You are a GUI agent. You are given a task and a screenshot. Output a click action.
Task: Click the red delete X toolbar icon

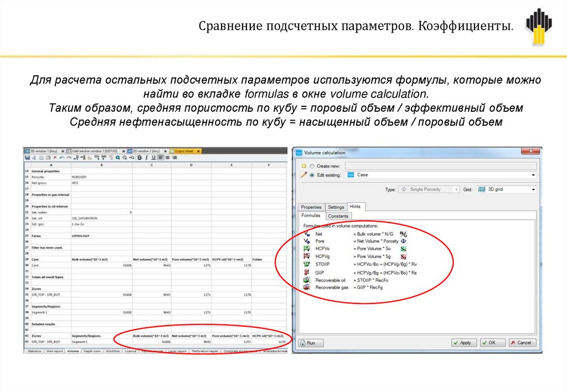click(x=55, y=158)
